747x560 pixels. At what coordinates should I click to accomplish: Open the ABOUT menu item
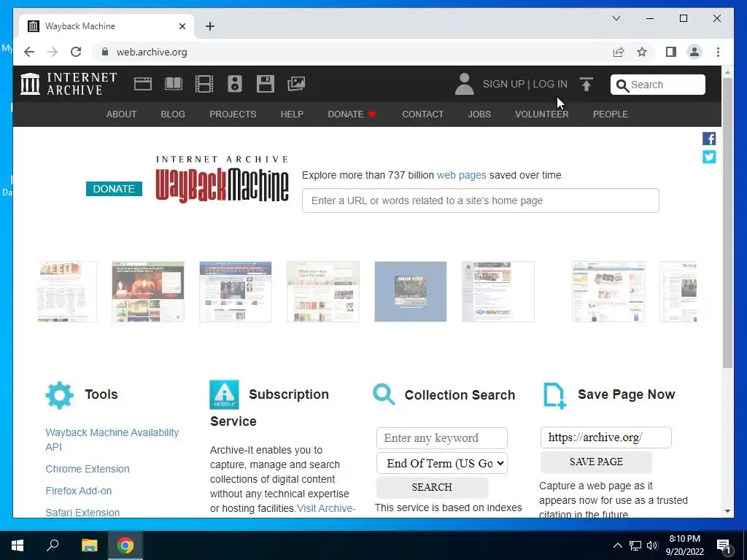[122, 114]
